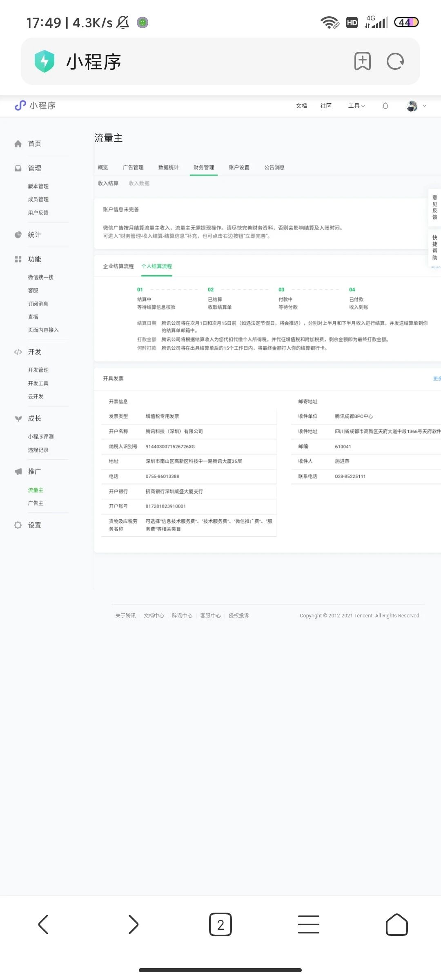Add bookmark with the browser bookmark icon

[362, 62]
